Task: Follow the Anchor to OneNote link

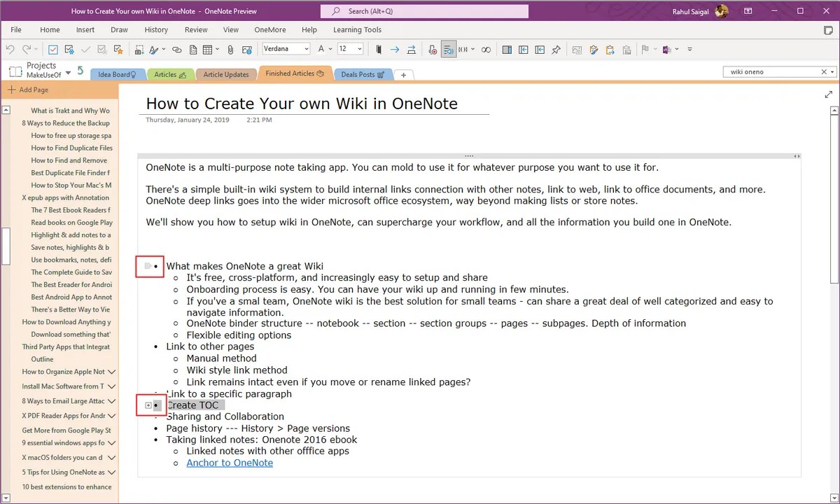Action: 230,463
